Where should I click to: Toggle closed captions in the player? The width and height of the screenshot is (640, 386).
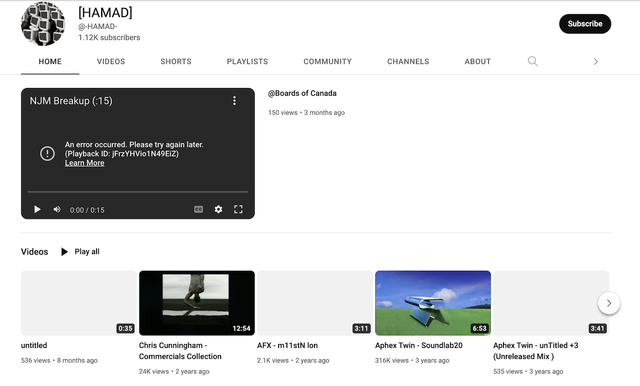(x=198, y=209)
